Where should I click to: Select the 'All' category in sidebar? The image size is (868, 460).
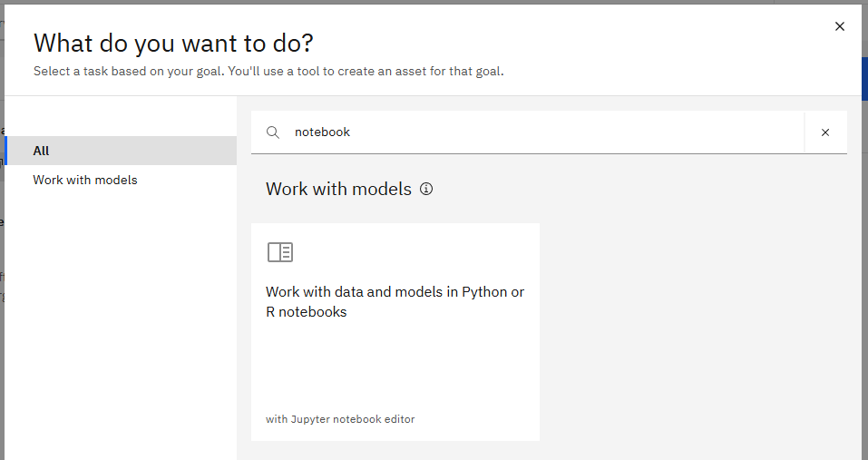tap(122, 151)
